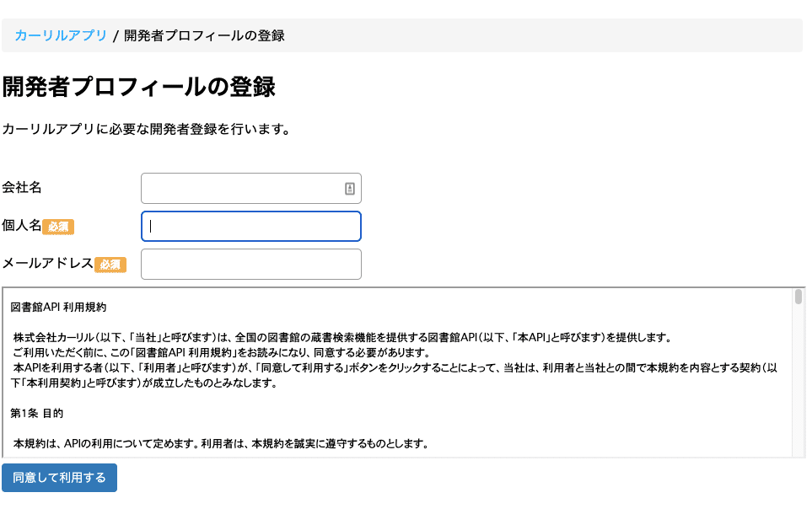Focus the 個人名 input field

pyautogui.click(x=251, y=226)
